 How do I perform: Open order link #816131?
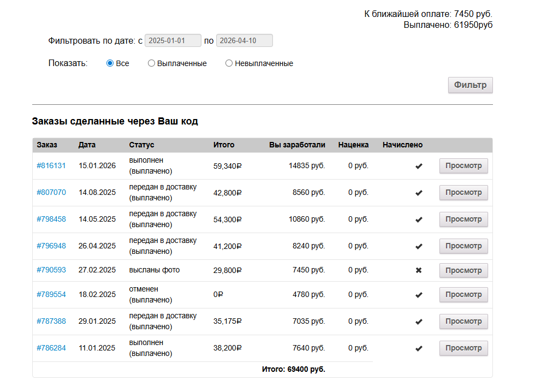51,166
